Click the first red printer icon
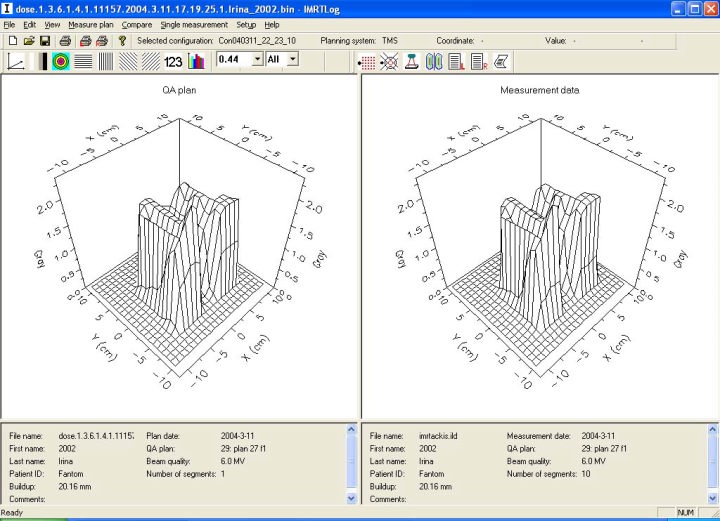Screen dimensions: 720x521 (x=85, y=41)
